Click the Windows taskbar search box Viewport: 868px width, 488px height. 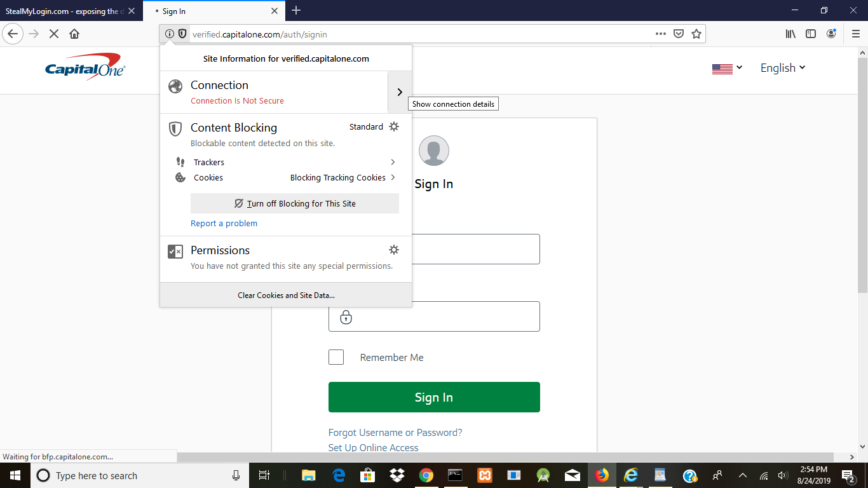click(x=140, y=475)
